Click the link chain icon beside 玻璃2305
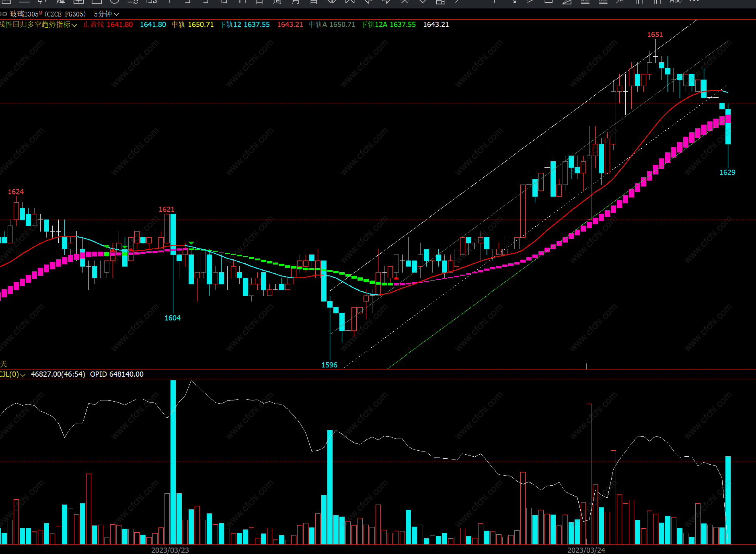 click(3, 14)
